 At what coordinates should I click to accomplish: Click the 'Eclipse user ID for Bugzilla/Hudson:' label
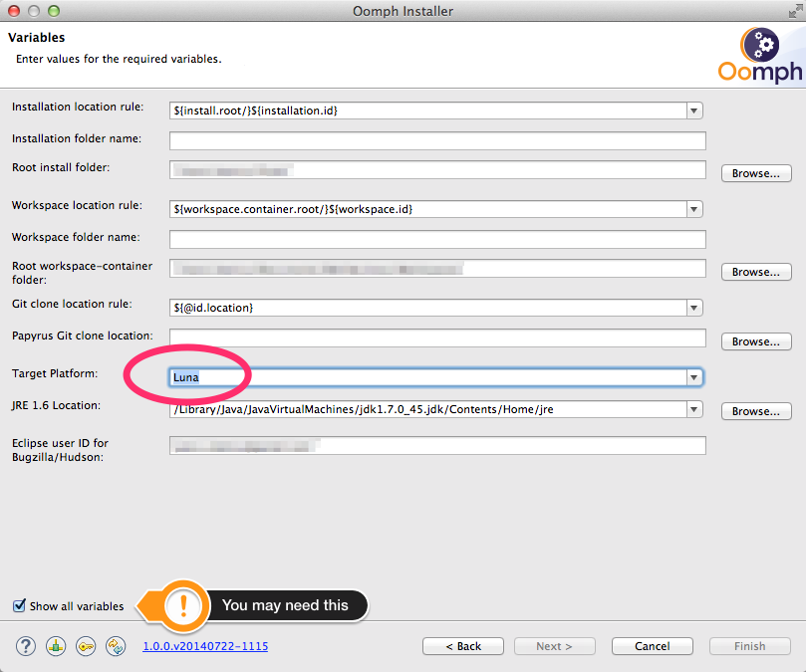point(60,450)
